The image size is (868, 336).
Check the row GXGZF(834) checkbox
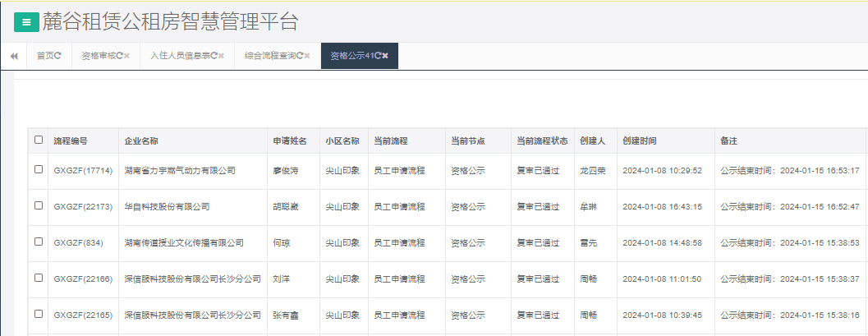pos(39,242)
